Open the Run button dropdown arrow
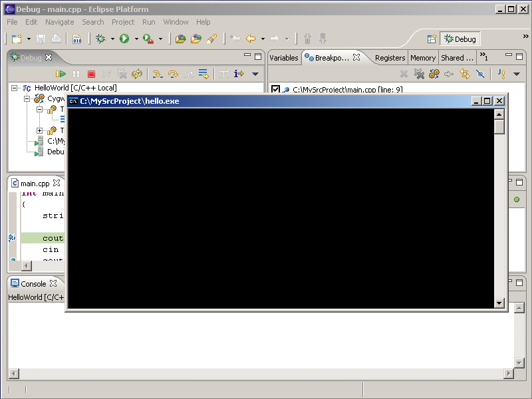Screen dimensions: 532x399 [x=136, y=39]
